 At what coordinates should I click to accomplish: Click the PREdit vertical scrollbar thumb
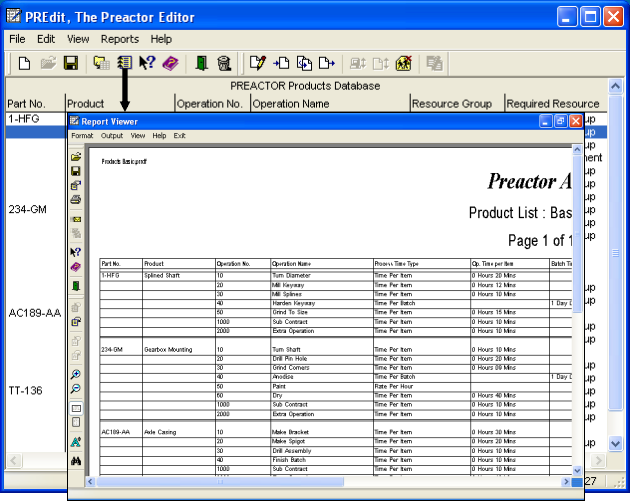click(x=615, y=253)
